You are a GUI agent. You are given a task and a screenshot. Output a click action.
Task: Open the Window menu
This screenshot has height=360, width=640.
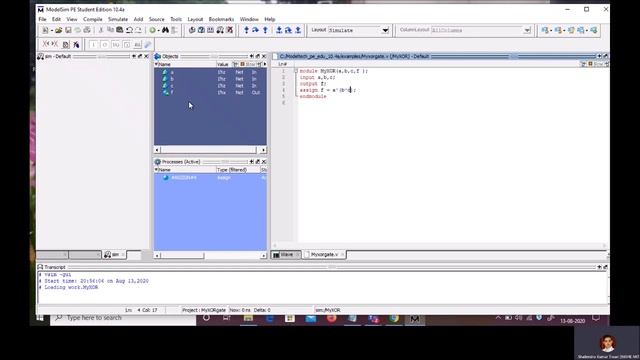click(249, 19)
